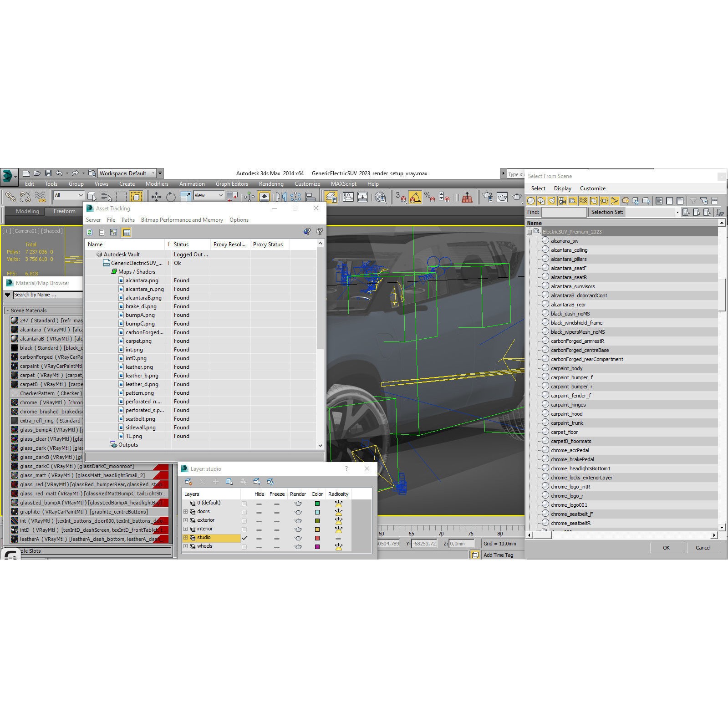The height and width of the screenshot is (728, 728).
Task: Click the Find input field
Action: 564,212
